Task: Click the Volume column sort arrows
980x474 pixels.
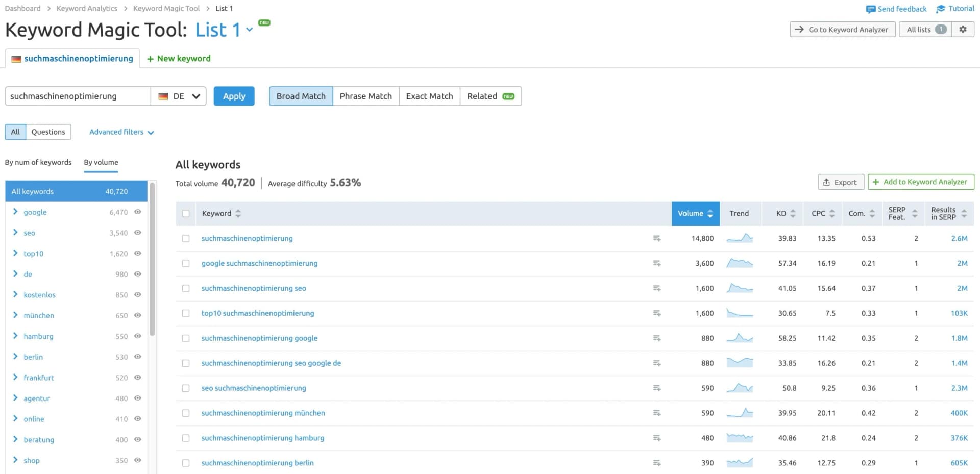Action: [x=710, y=213]
